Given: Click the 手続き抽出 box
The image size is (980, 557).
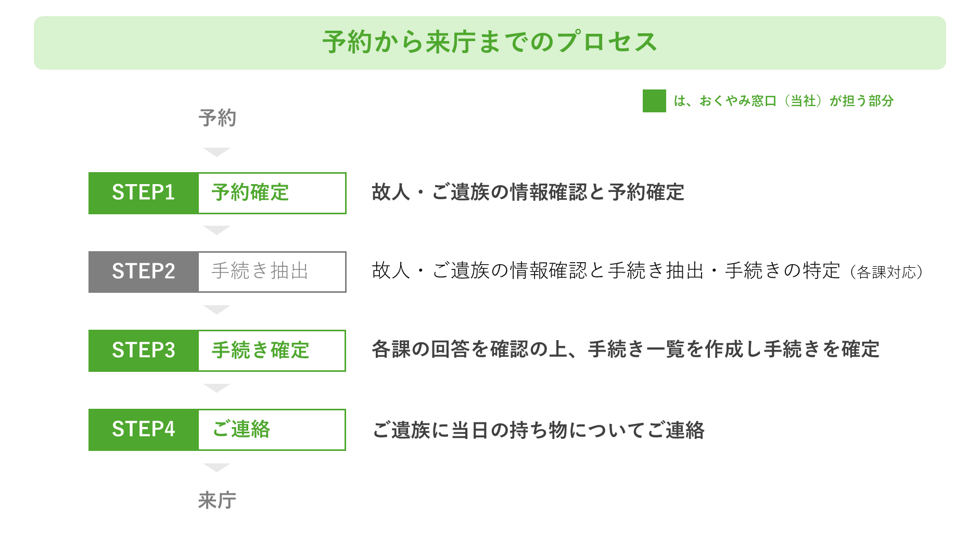Looking at the screenshot, I should pyautogui.click(x=272, y=272).
